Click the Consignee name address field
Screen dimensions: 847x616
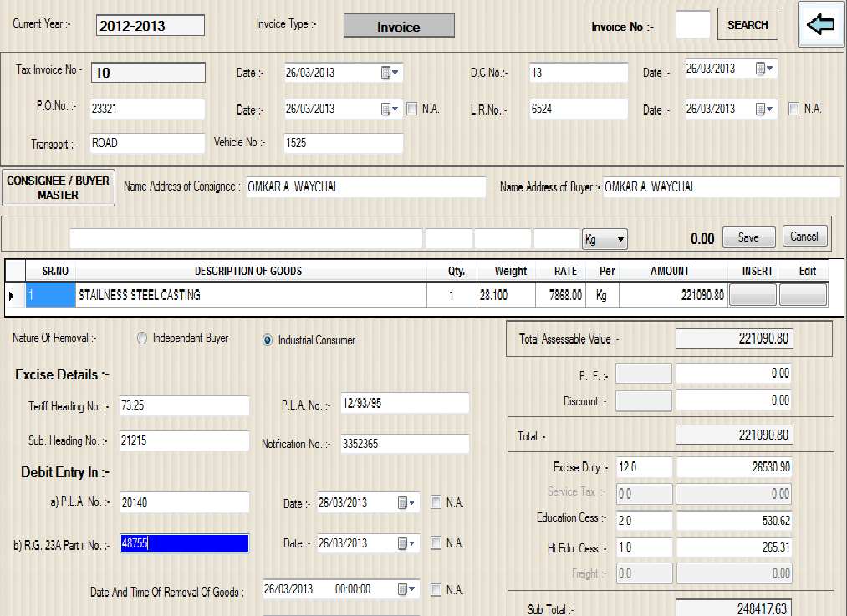coord(366,186)
